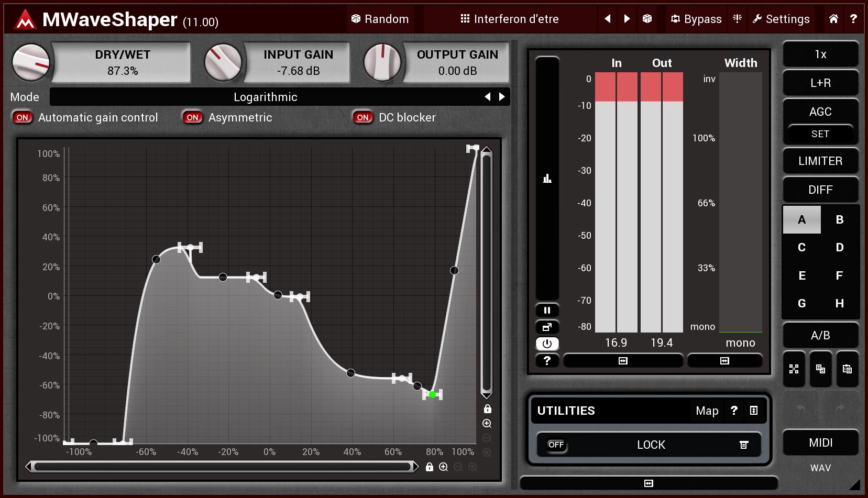
Task: Click the paste preset icon
Action: [x=847, y=369]
